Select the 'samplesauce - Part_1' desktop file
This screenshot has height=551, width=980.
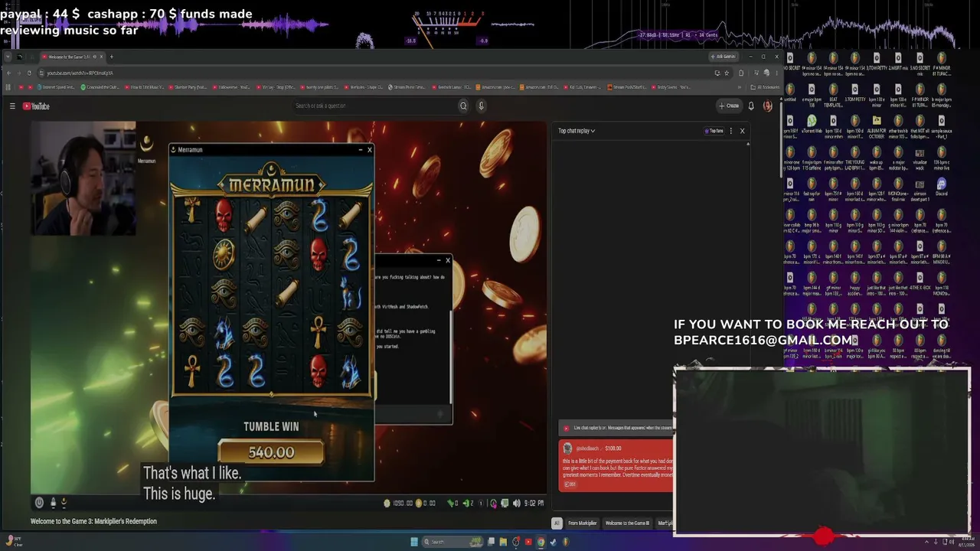(x=942, y=126)
